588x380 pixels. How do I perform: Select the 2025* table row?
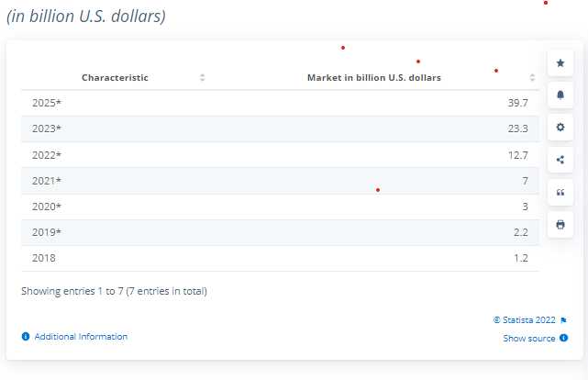(280, 103)
